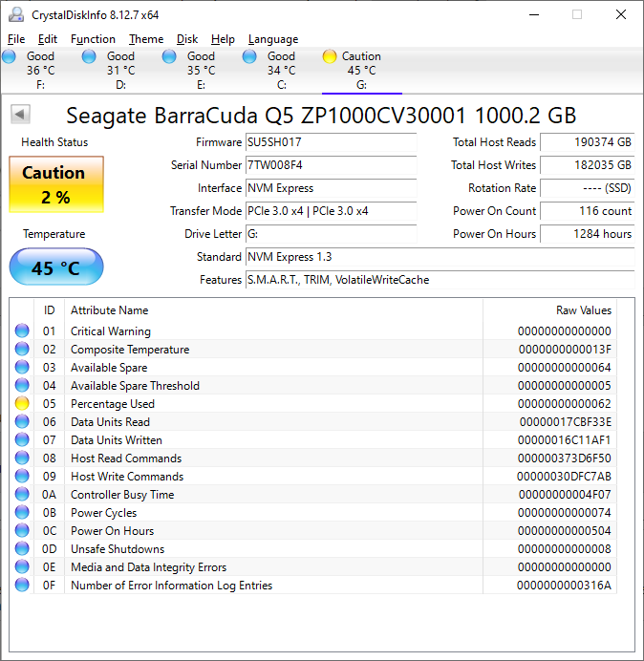Image resolution: width=644 pixels, height=661 pixels.
Task: Click the Raw Values column header
Action: point(550,310)
